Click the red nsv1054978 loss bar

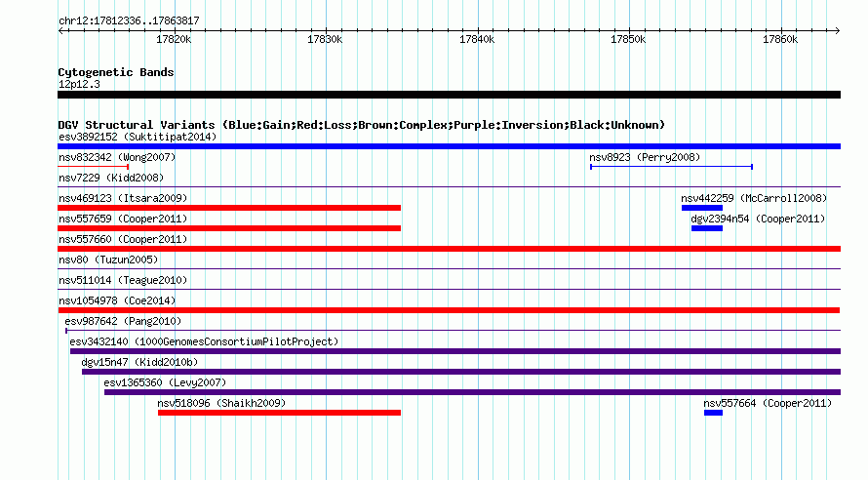(449, 310)
